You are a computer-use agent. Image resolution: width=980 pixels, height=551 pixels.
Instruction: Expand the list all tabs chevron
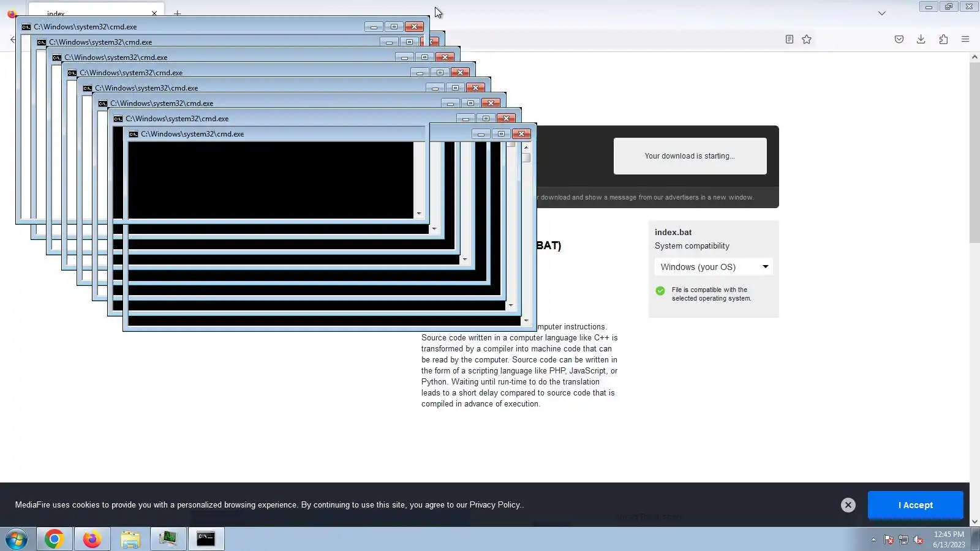pos(882,13)
